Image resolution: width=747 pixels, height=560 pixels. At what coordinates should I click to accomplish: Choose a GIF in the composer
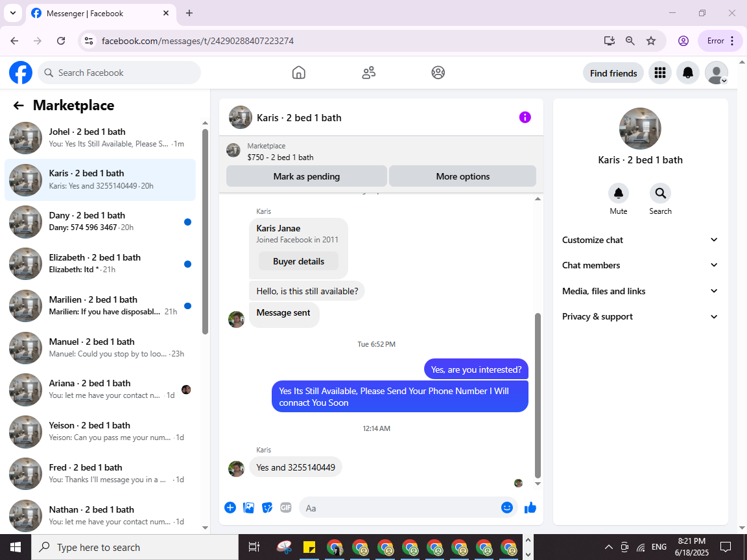click(x=286, y=507)
